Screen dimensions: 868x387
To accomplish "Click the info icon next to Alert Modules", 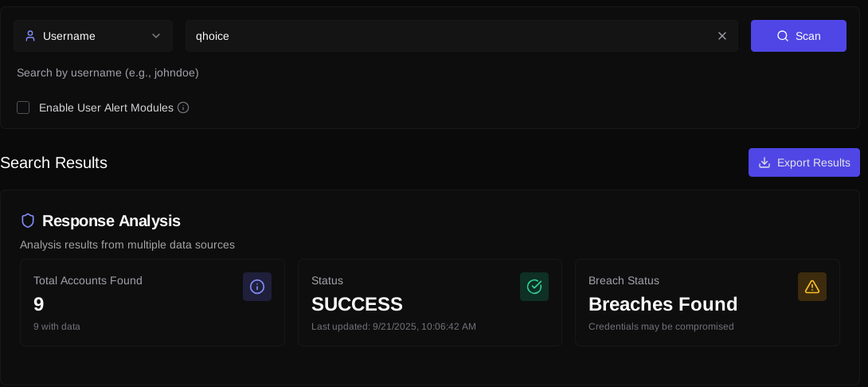I will point(183,107).
